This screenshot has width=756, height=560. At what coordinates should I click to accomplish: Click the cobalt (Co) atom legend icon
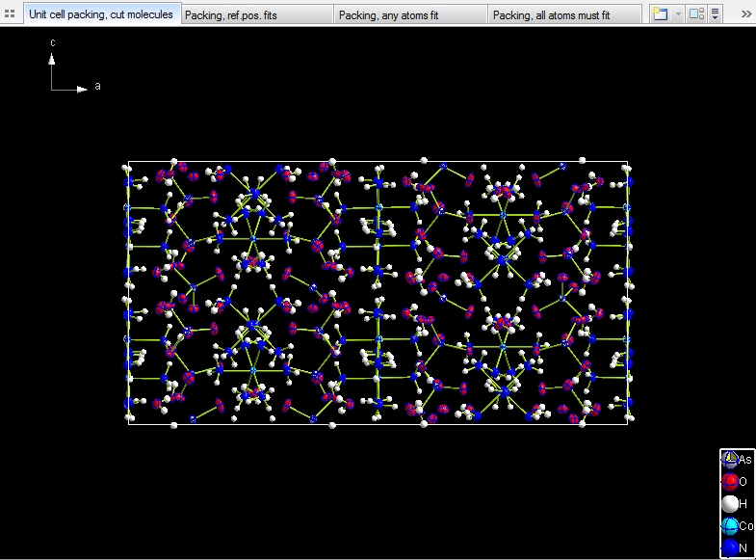tap(730, 526)
